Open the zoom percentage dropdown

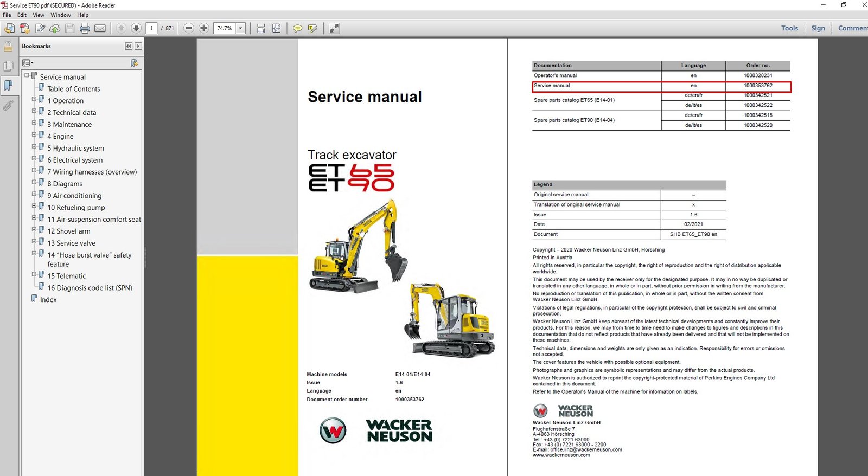(x=241, y=28)
